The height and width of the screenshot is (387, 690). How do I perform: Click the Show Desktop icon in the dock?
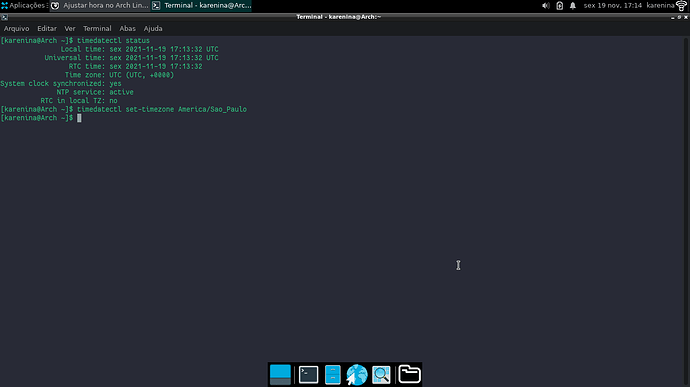click(280, 375)
